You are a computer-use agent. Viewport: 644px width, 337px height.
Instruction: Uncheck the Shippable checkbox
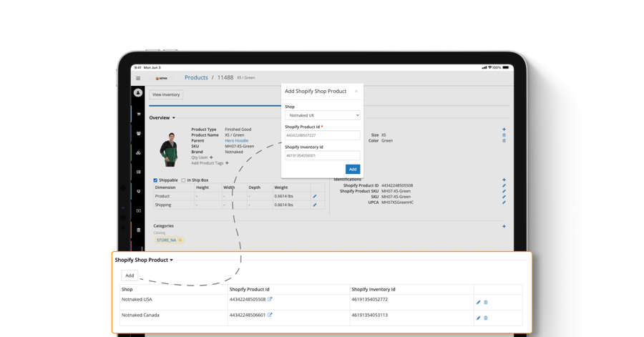tap(155, 180)
